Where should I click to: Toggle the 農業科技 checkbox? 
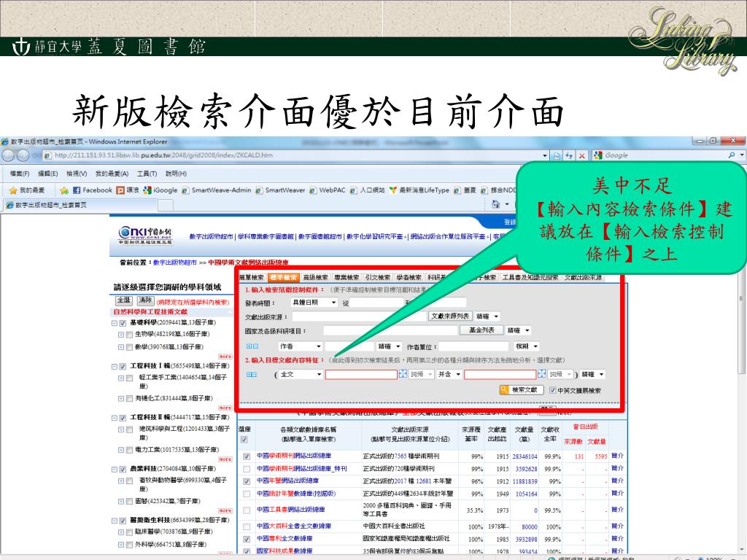point(123,470)
